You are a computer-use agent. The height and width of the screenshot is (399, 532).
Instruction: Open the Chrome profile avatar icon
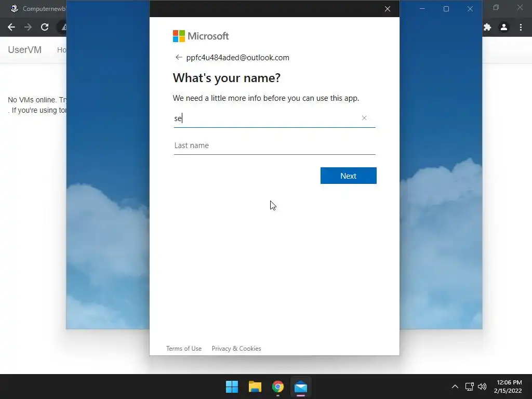click(x=504, y=27)
